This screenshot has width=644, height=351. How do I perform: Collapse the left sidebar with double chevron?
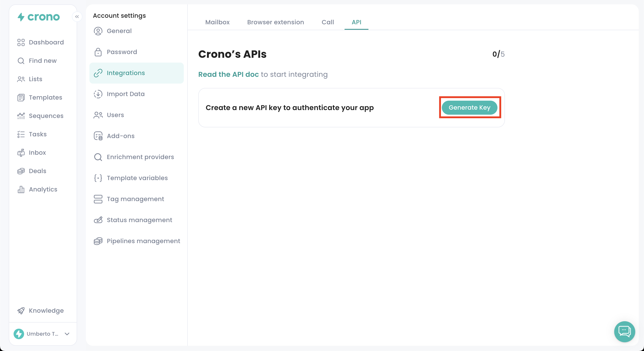click(x=77, y=17)
